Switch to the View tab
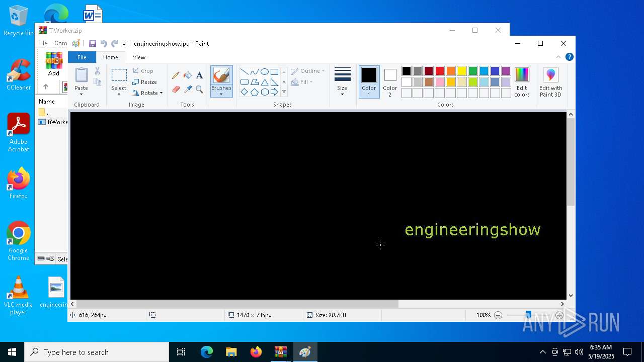The image size is (644, 362). 139,57
